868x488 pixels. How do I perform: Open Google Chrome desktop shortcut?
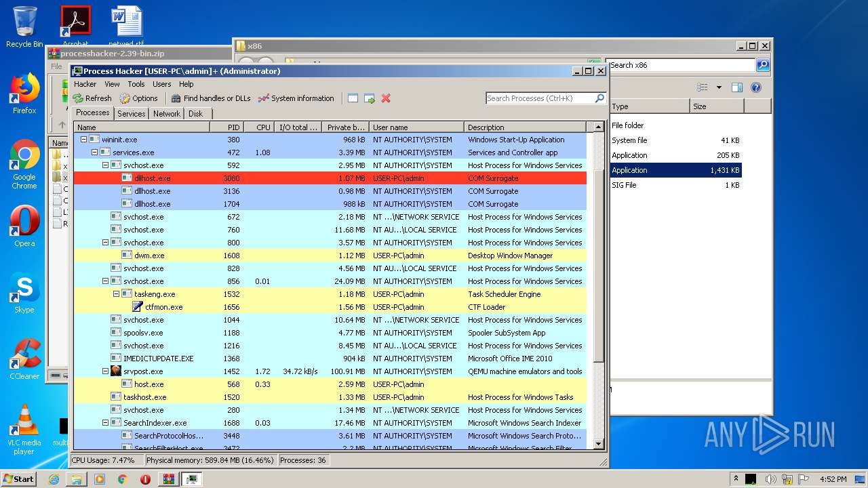click(24, 165)
